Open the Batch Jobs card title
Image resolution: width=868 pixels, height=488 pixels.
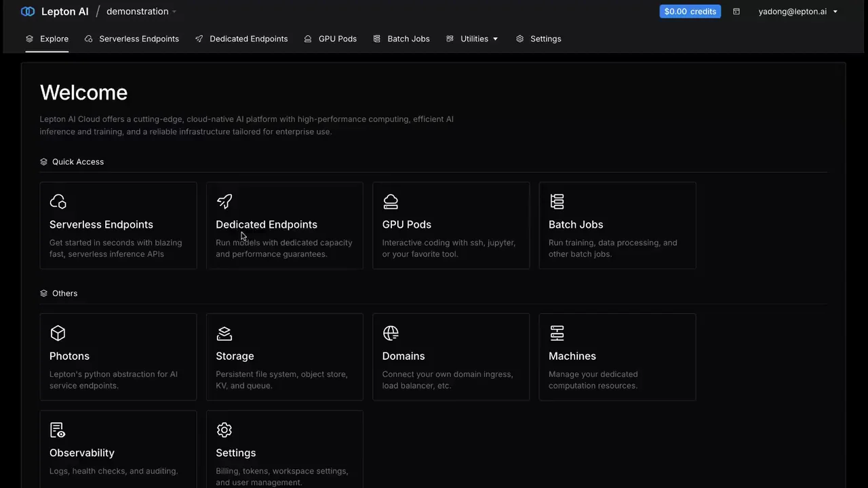click(576, 224)
